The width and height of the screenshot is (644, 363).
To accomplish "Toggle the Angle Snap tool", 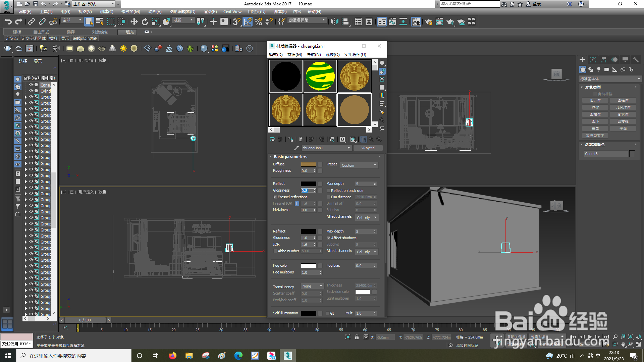I will point(248,22).
